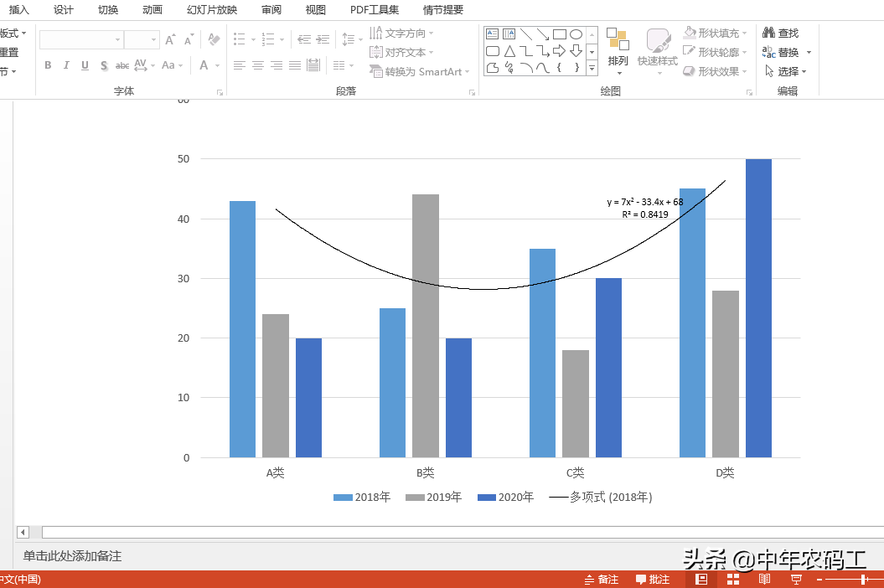This screenshot has width=884, height=588.
Task: Select the elbow connector shape
Action: point(526,51)
